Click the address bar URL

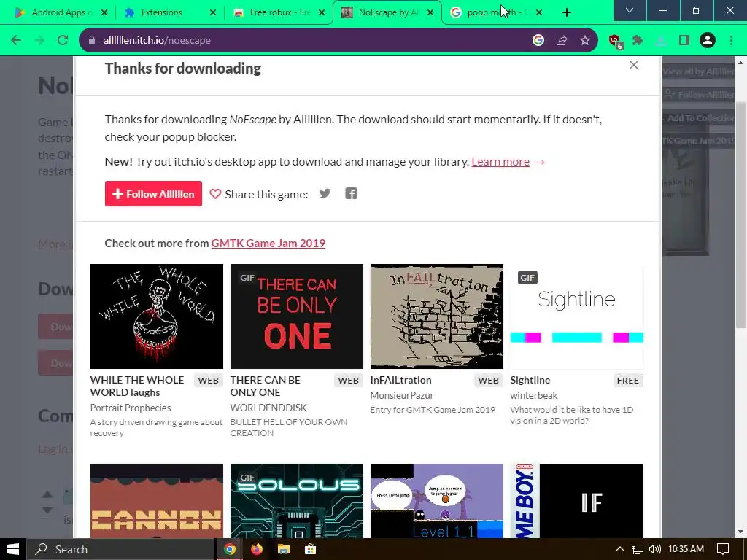tap(157, 41)
